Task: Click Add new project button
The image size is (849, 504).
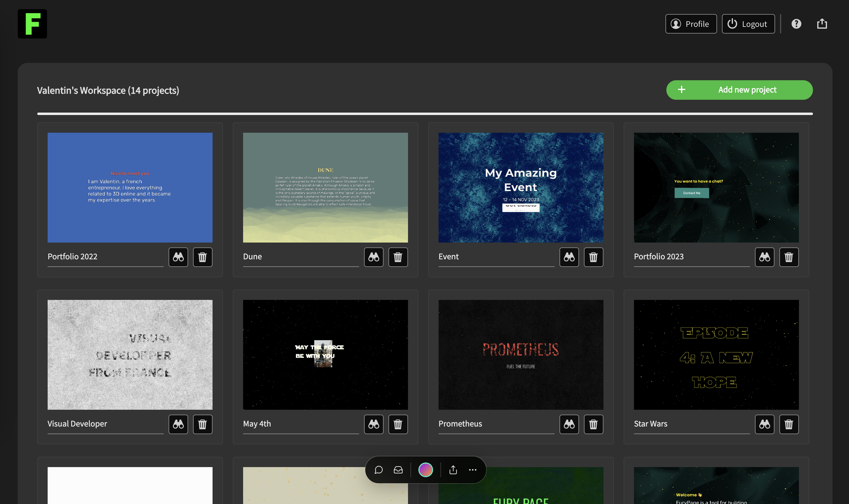Action: click(739, 90)
